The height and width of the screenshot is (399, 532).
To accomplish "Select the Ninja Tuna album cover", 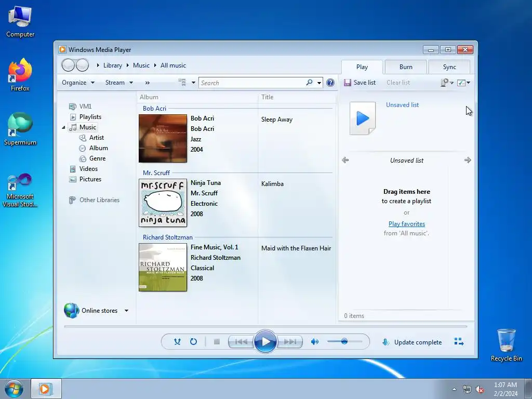I will coord(163,203).
